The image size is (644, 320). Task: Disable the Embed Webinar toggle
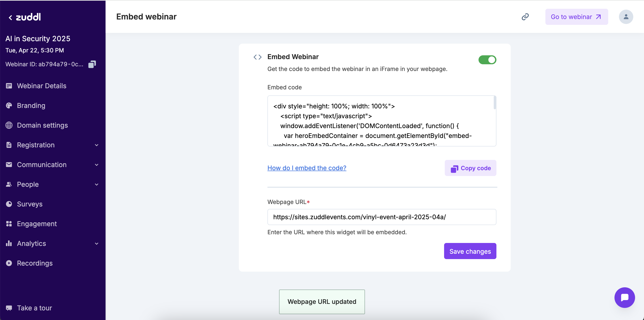[487, 60]
